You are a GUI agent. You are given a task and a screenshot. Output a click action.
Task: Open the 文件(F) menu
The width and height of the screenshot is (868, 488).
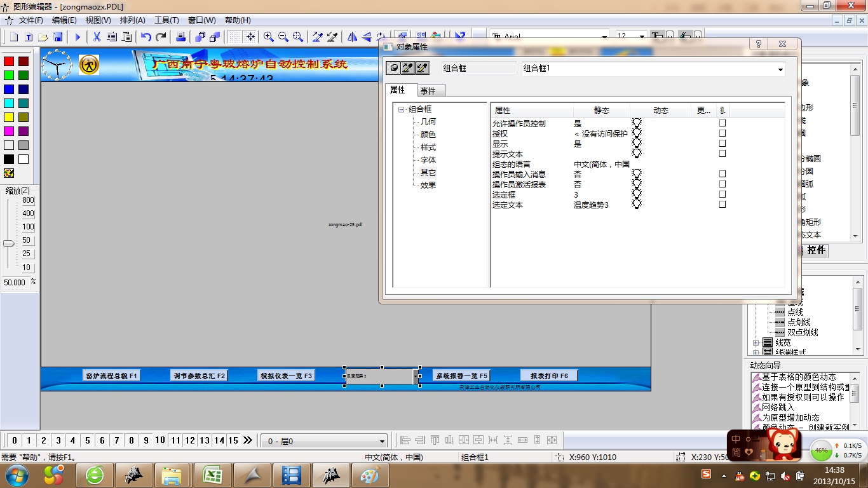[x=31, y=20]
